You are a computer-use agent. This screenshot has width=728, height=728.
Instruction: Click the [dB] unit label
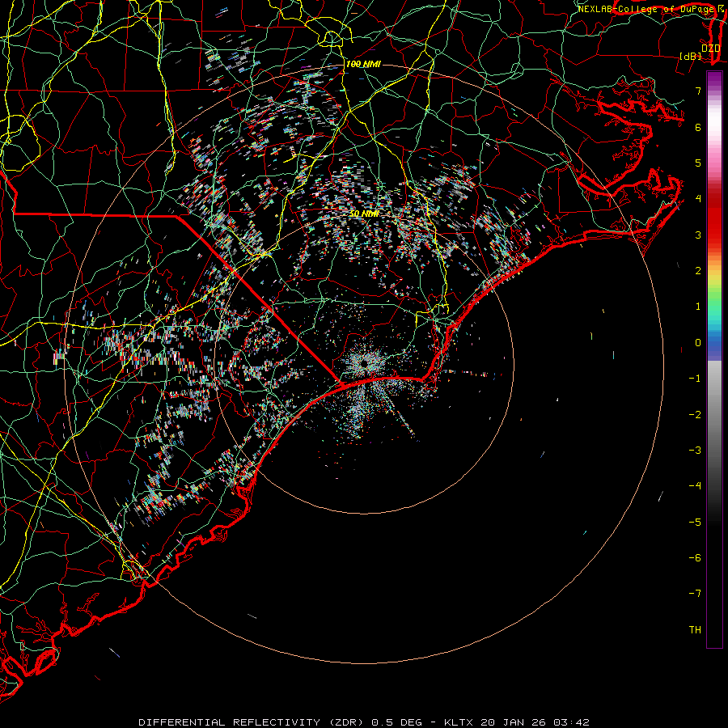click(x=691, y=56)
